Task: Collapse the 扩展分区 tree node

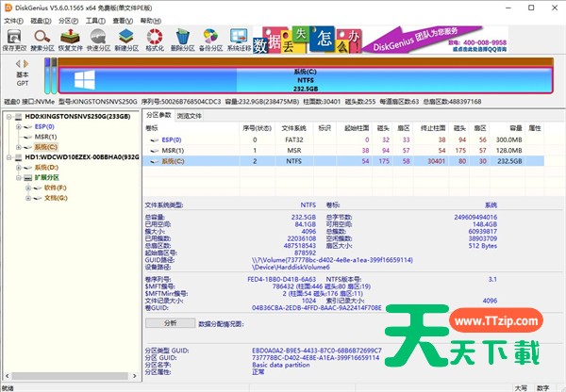Action: point(19,178)
